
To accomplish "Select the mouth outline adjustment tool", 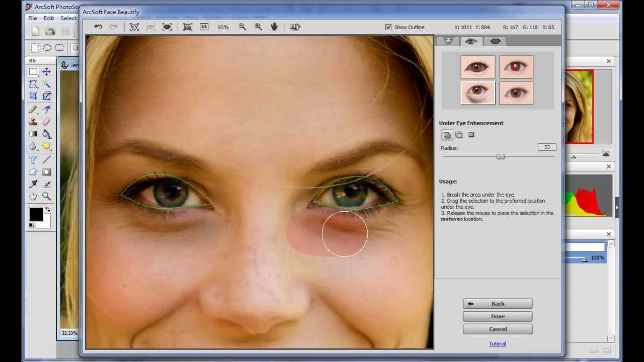I will [x=167, y=27].
